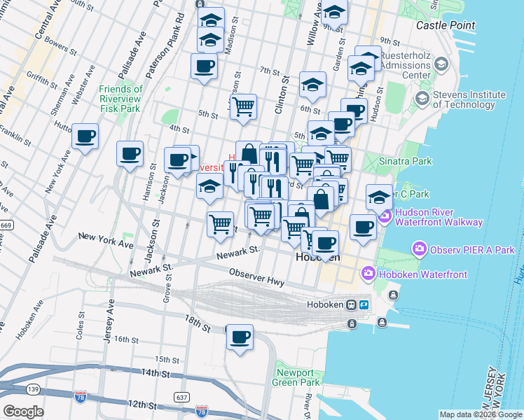The width and height of the screenshot is (524, 420).
Task: Click the 16th St street label
Action: click(x=126, y=340)
